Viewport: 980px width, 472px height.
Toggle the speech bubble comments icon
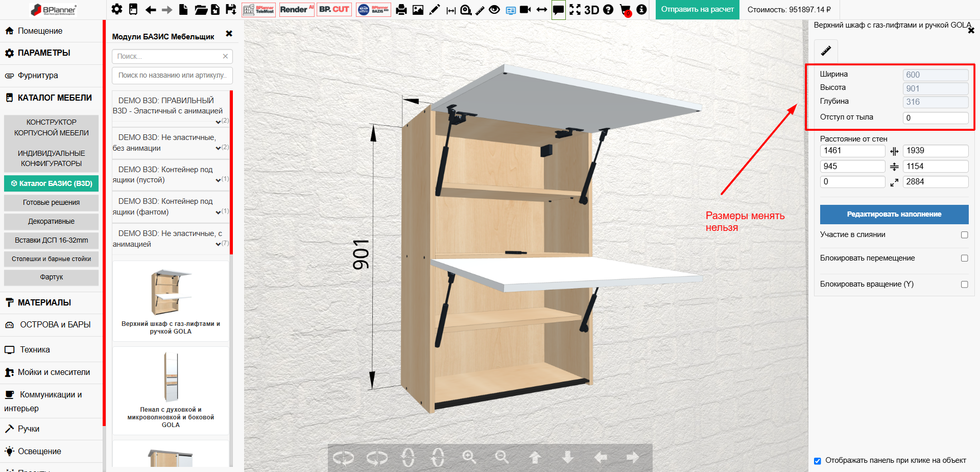(558, 10)
